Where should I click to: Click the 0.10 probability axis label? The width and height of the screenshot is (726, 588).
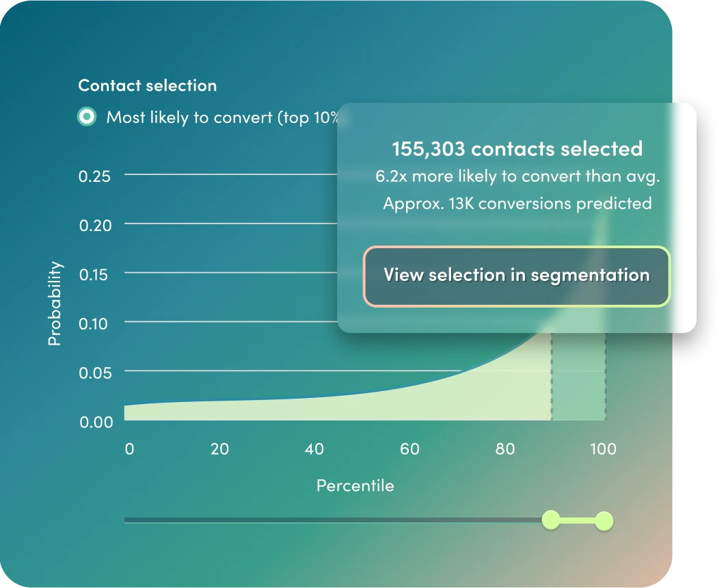pyautogui.click(x=94, y=323)
